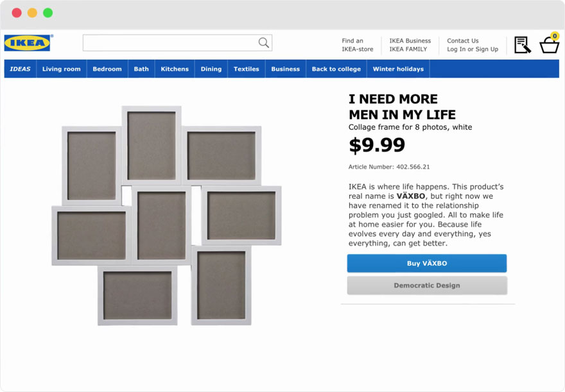The width and height of the screenshot is (565, 392).
Task: Select the Textiles navigation item
Action: coord(246,69)
